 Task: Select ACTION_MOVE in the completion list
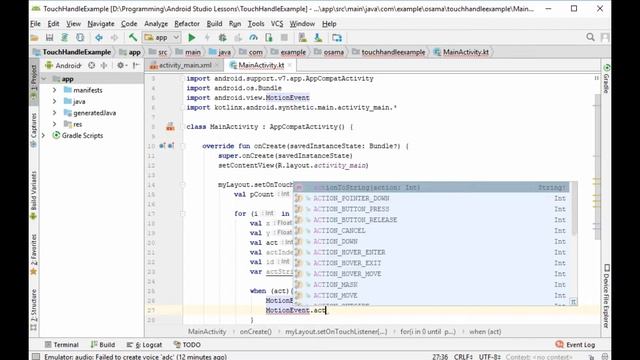tap(431, 296)
